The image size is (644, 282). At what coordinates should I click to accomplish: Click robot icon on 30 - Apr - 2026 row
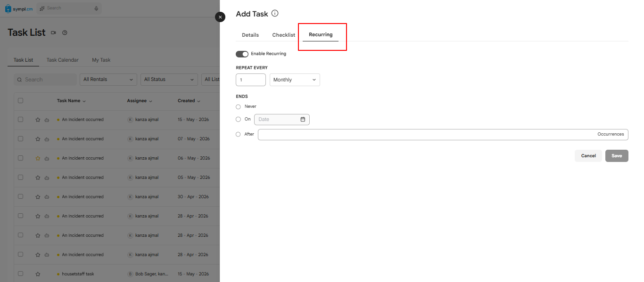point(47,197)
